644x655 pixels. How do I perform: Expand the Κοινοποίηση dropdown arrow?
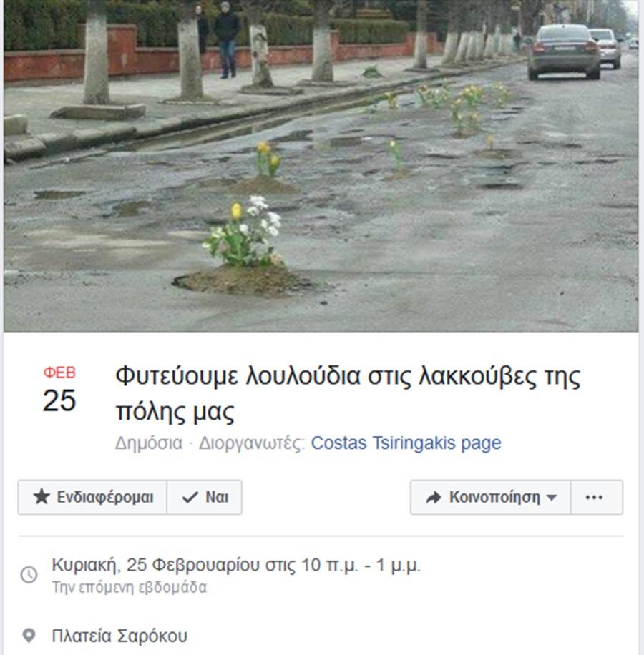(552, 498)
